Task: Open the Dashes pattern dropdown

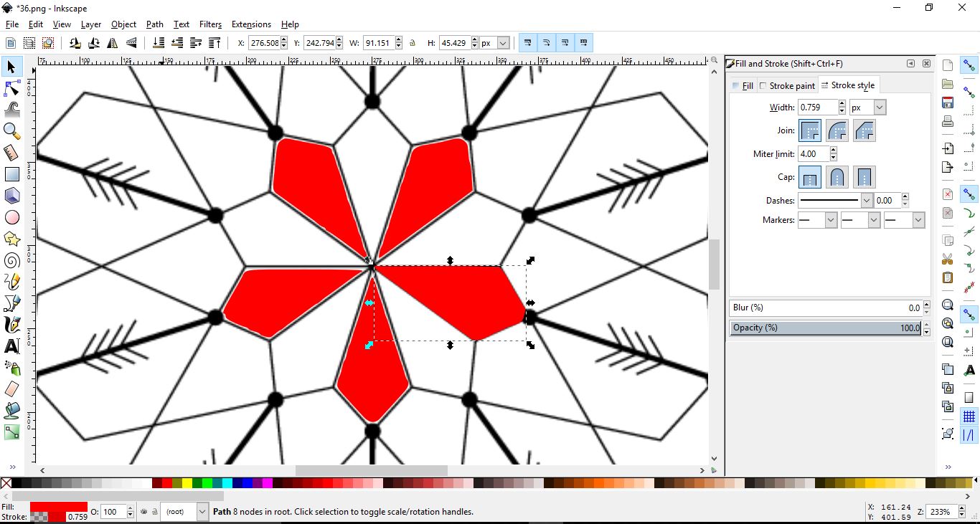Action: (835, 201)
